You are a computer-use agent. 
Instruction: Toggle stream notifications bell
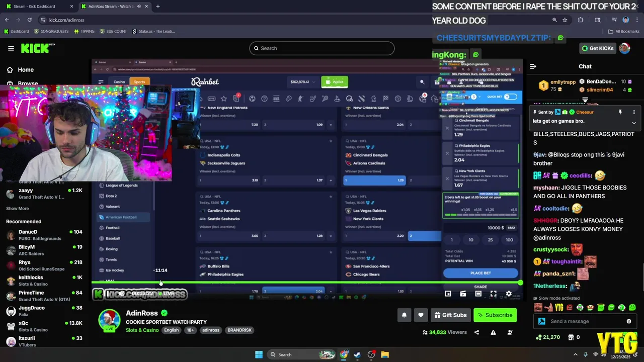tap(404, 315)
